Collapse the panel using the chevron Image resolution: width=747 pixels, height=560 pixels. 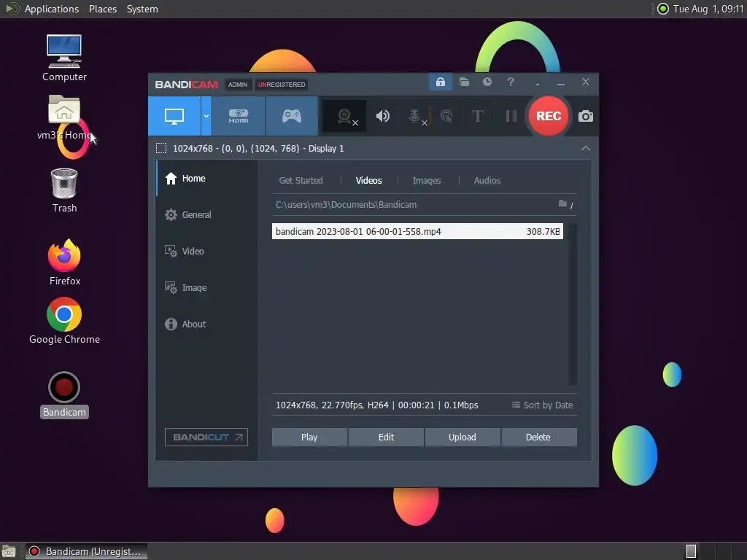pyautogui.click(x=586, y=149)
